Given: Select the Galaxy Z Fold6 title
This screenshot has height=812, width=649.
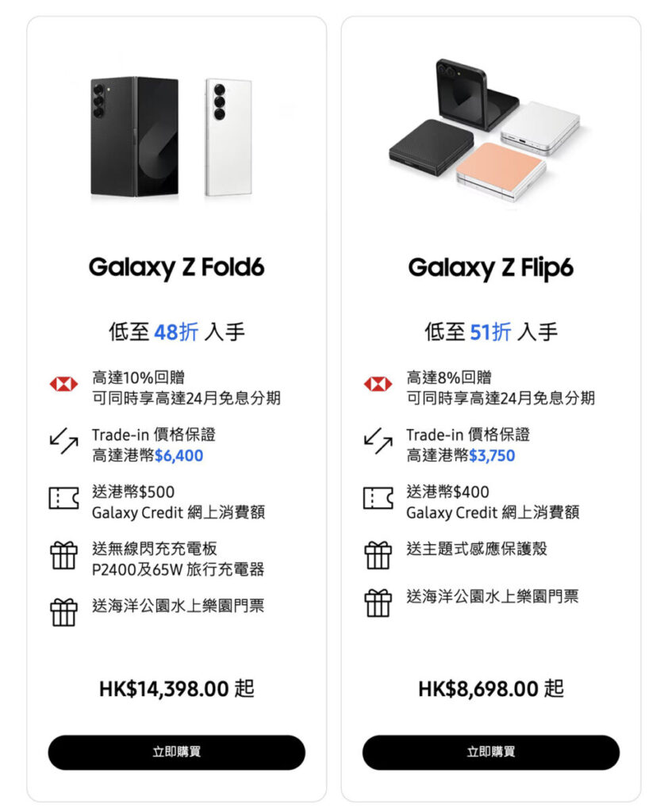Looking at the screenshot, I should click(x=176, y=267).
